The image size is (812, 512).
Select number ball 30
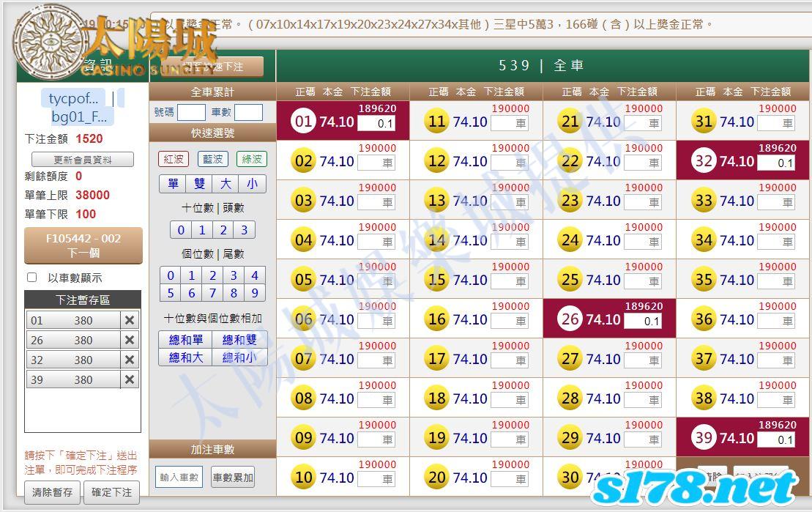tap(570, 478)
